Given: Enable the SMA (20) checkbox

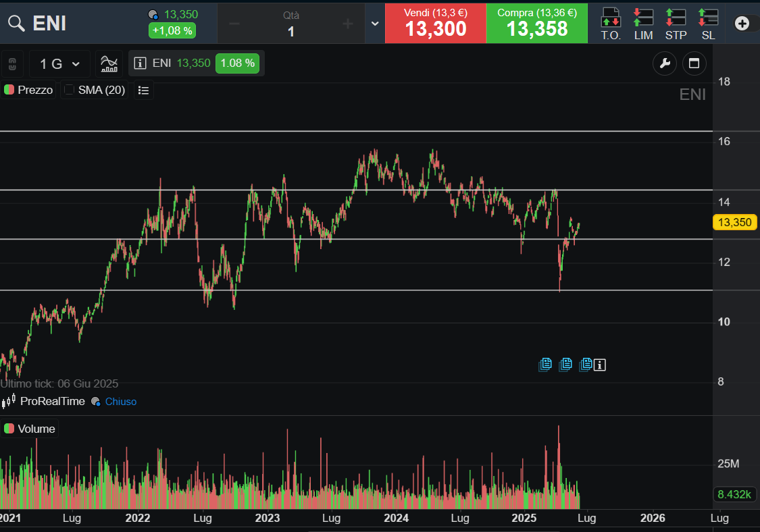Looking at the screenshot, I should [x=70, y=90].
